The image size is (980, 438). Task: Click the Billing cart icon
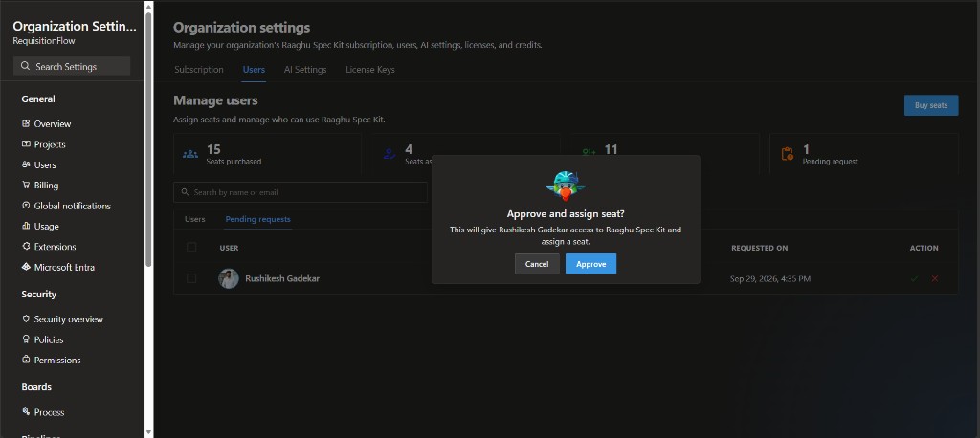pyautogui.click(x=26, y=185)
